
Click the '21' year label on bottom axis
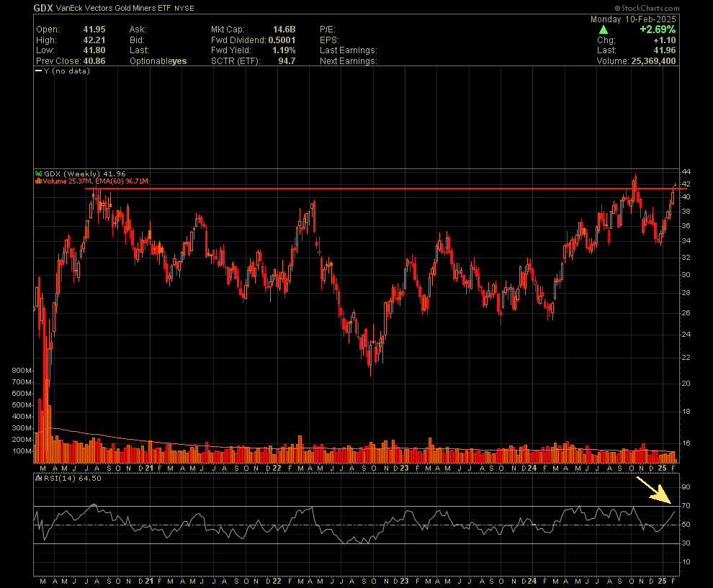point(148,581)
